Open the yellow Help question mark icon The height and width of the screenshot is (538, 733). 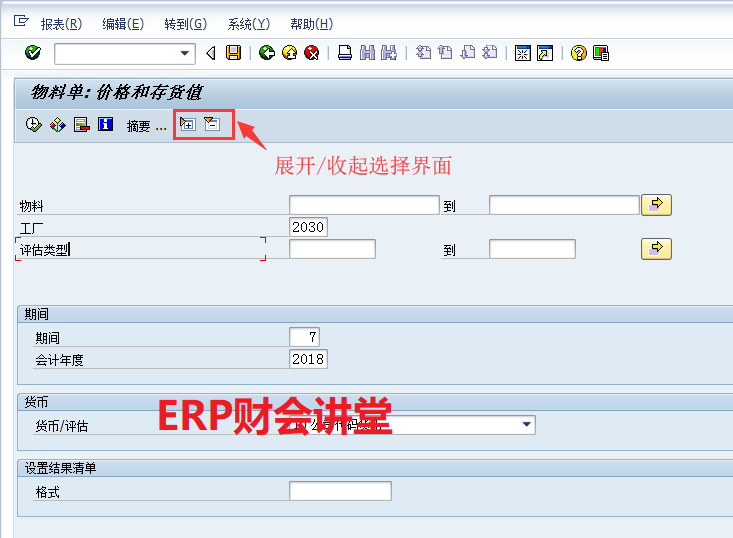(x=578, y=53)
